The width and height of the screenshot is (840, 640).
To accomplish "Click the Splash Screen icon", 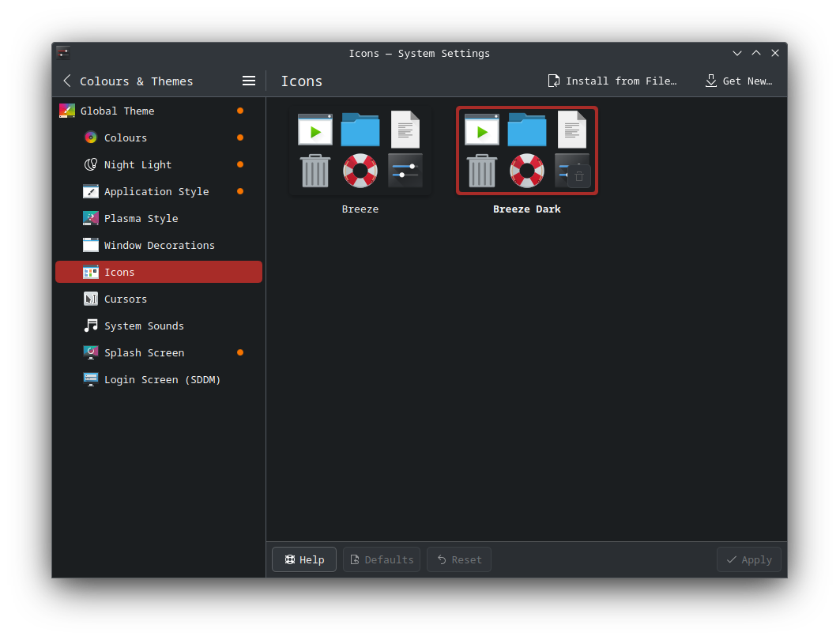I will (x=91, y=352).
